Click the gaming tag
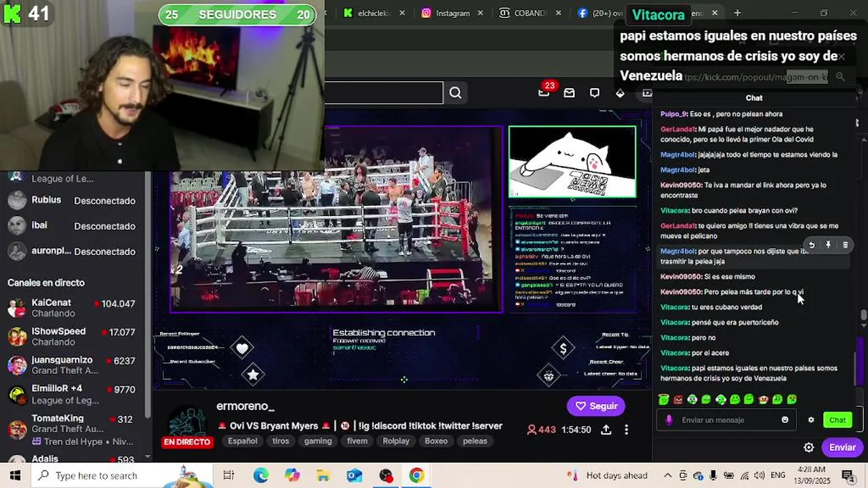 point(317,441)
